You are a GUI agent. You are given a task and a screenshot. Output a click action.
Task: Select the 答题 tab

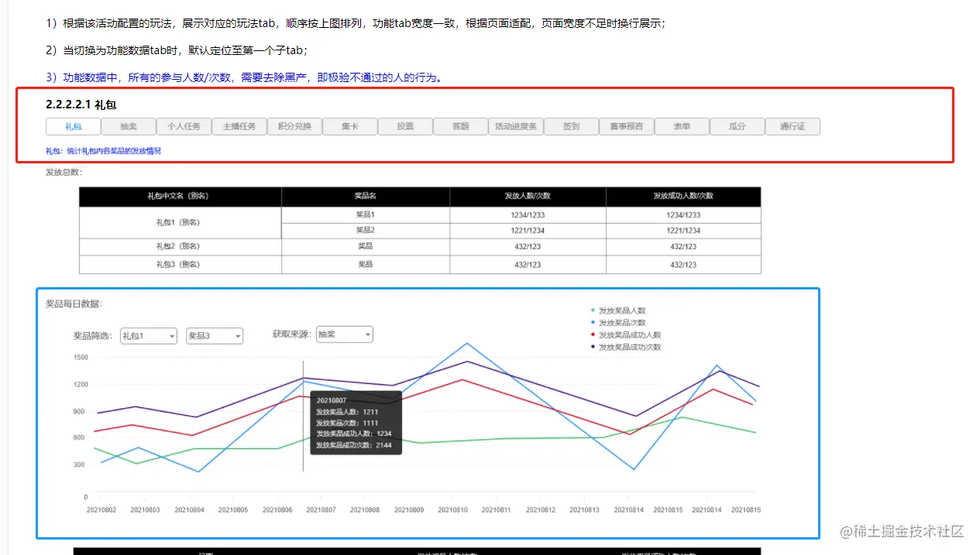tap(460, 126)
